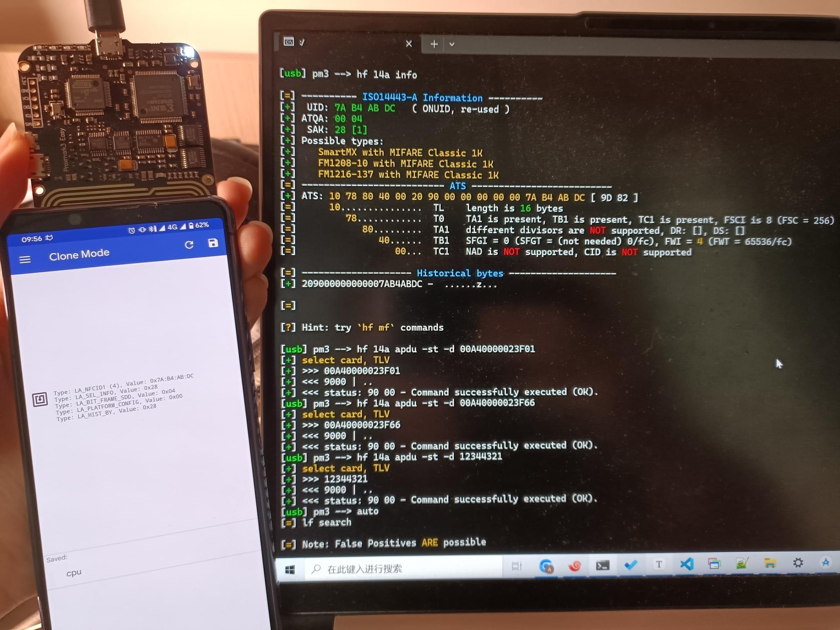Launch Microsoft Edge from the taskbar

point(546,565)
